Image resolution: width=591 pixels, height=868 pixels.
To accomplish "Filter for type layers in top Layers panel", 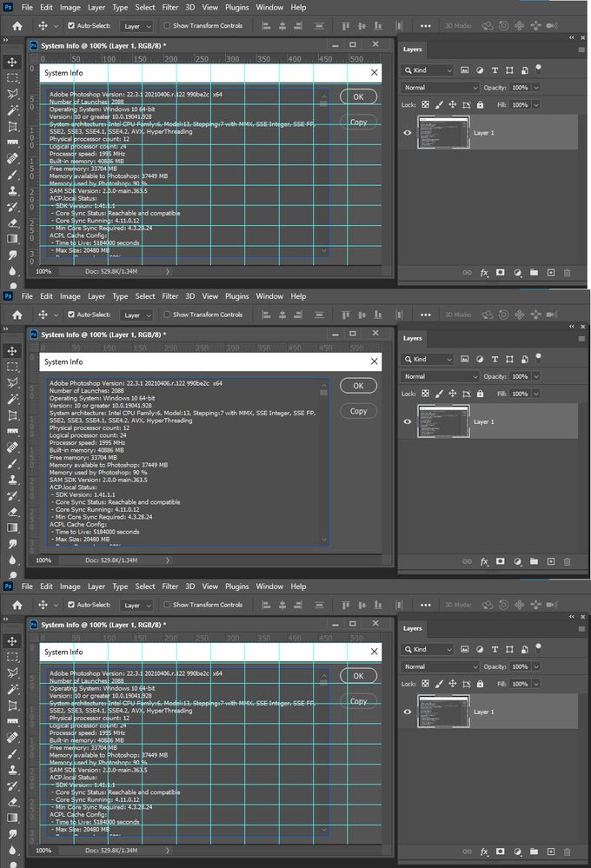I will 495,70.
